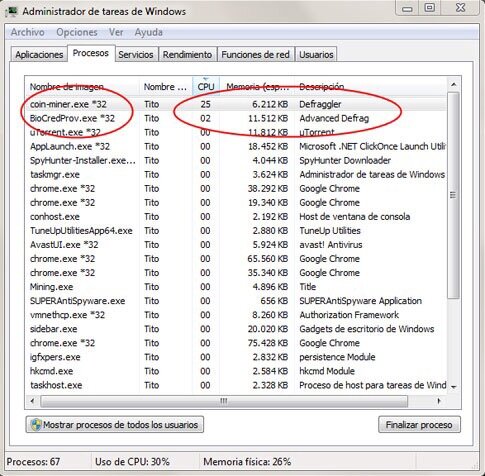This screenshot has height=476, width=485.
Task: Click the SpyHunter Downloader description
Action: [345, 160]
